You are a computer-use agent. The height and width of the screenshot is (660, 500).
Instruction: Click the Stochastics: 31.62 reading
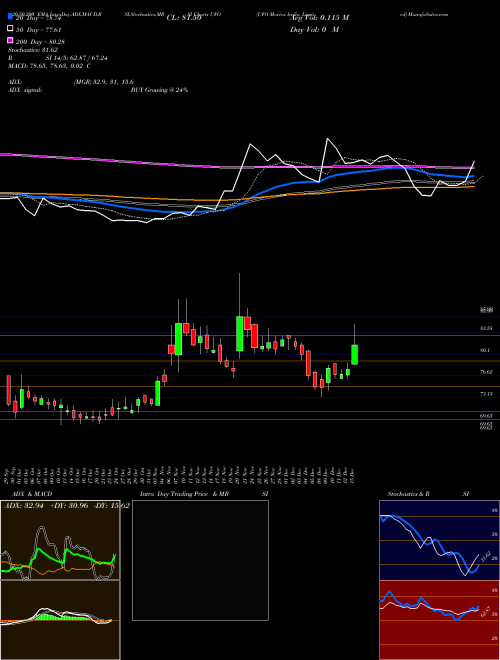tap(33, 50)
